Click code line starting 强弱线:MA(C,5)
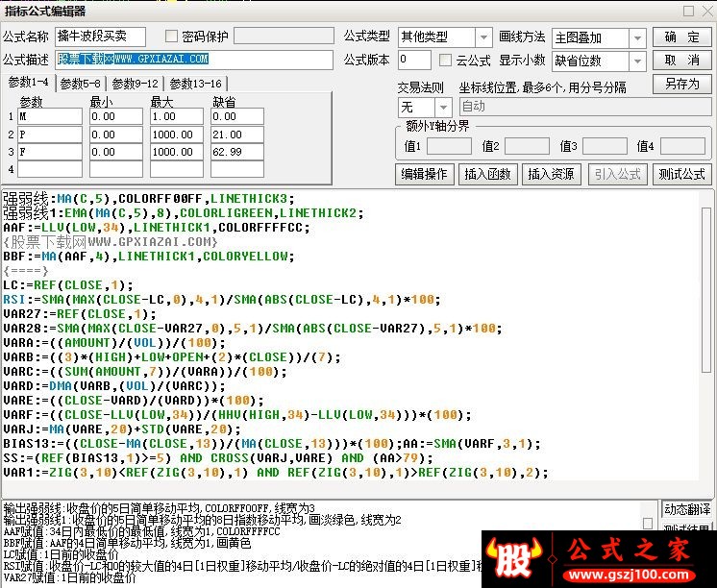The height and width of the screenshot is (588, 717). (x=149, y=199)
